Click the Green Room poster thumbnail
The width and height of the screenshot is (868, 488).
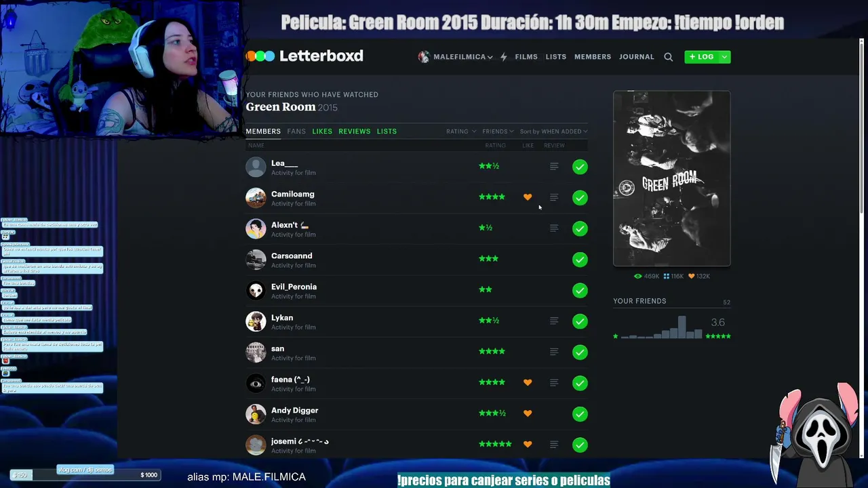coord(671,178)
